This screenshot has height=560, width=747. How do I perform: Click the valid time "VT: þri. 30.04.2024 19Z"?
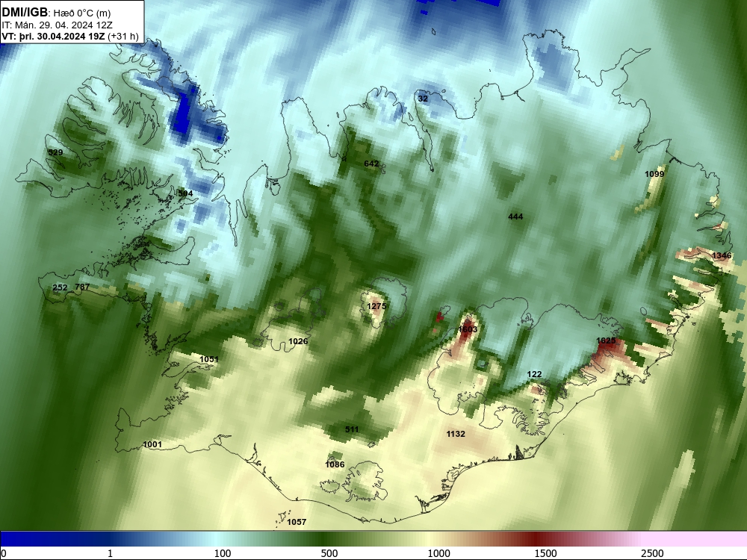point(53,36)
